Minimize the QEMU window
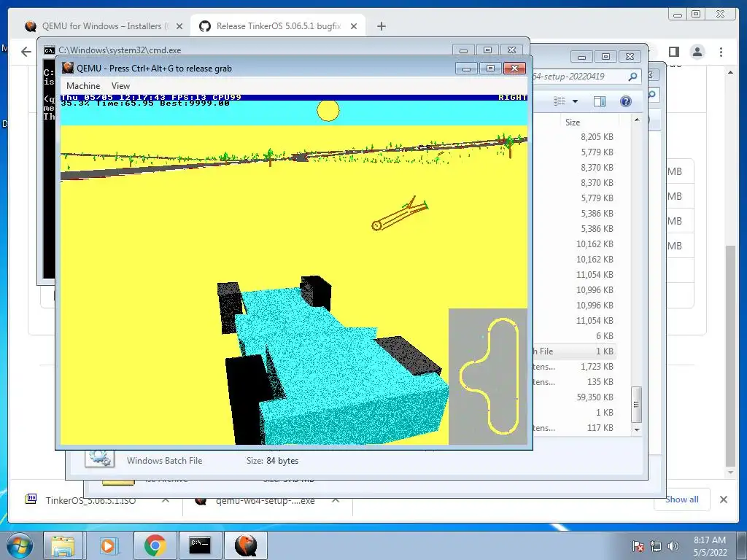The width and height of the screenshot is (747, 560). point(466,69)
